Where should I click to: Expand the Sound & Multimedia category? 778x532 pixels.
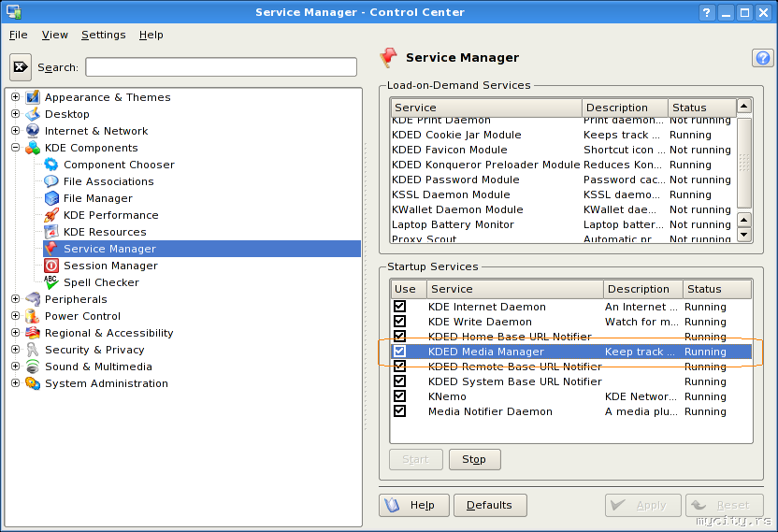point(15,367)
